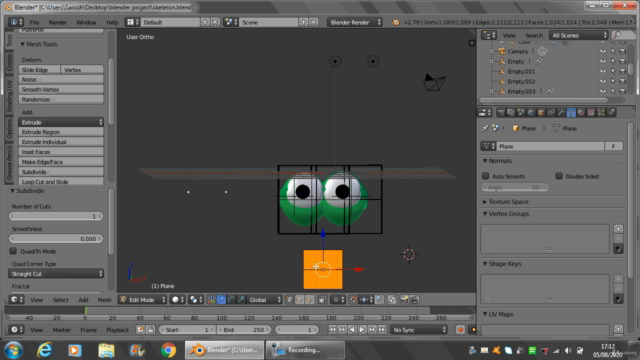Image resolution: width=640 pixels, height=360 pixels.
Task: Select the scale manipulator icon
Action: [x=241, y=300]
